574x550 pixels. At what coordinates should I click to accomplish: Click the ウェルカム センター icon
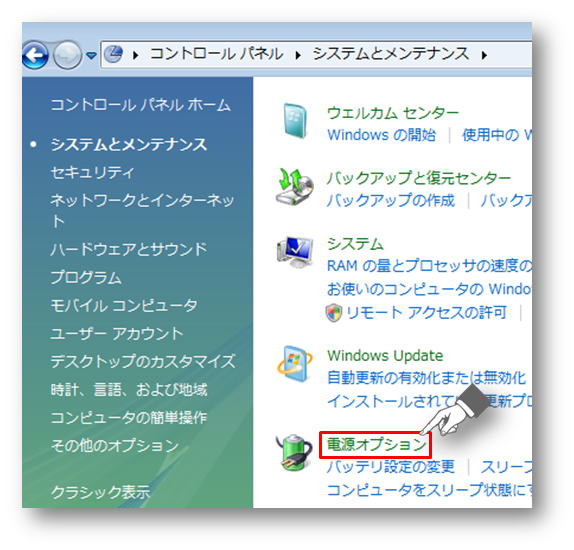(x=295, y=121)
